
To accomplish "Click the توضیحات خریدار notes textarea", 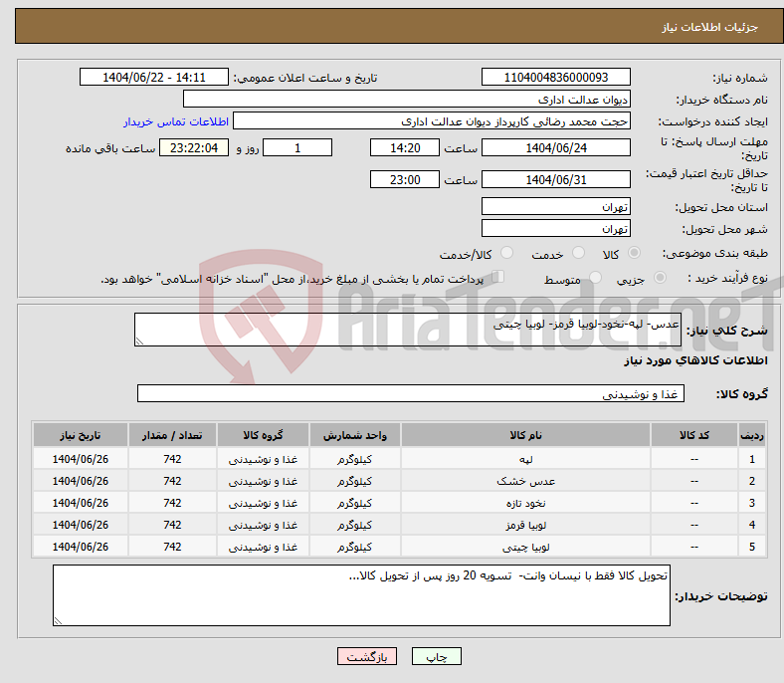I will (x=361, y=595).
